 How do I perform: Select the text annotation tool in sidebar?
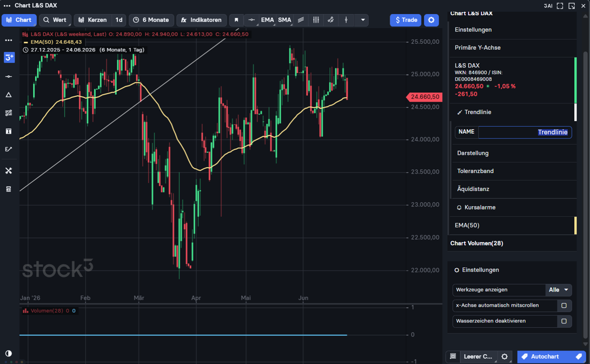coord(9,131)
